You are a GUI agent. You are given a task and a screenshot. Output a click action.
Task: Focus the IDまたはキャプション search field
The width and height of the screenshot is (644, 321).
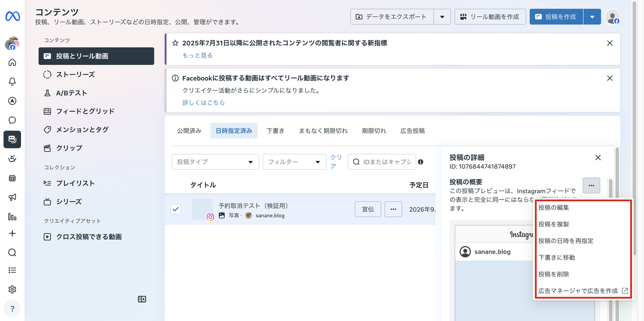coord(382,162)
